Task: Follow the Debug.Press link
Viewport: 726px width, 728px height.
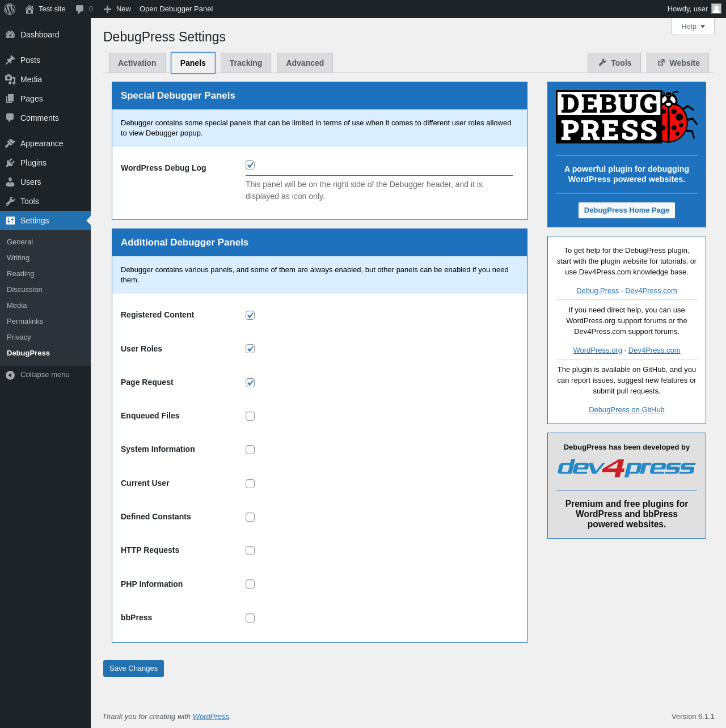Action: click(597, 291)
